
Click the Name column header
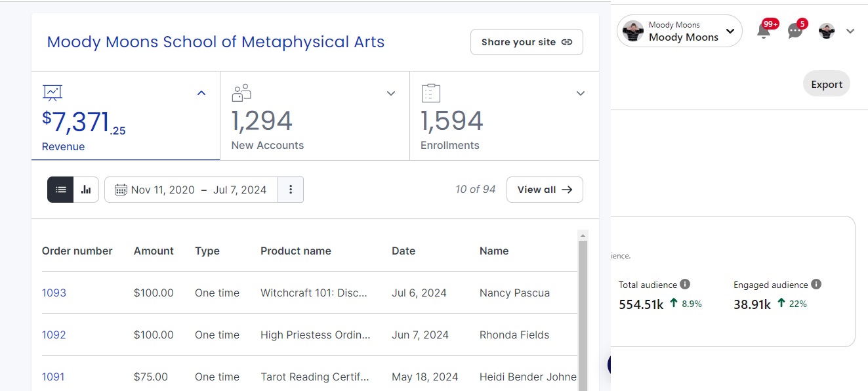pos(494,251)
